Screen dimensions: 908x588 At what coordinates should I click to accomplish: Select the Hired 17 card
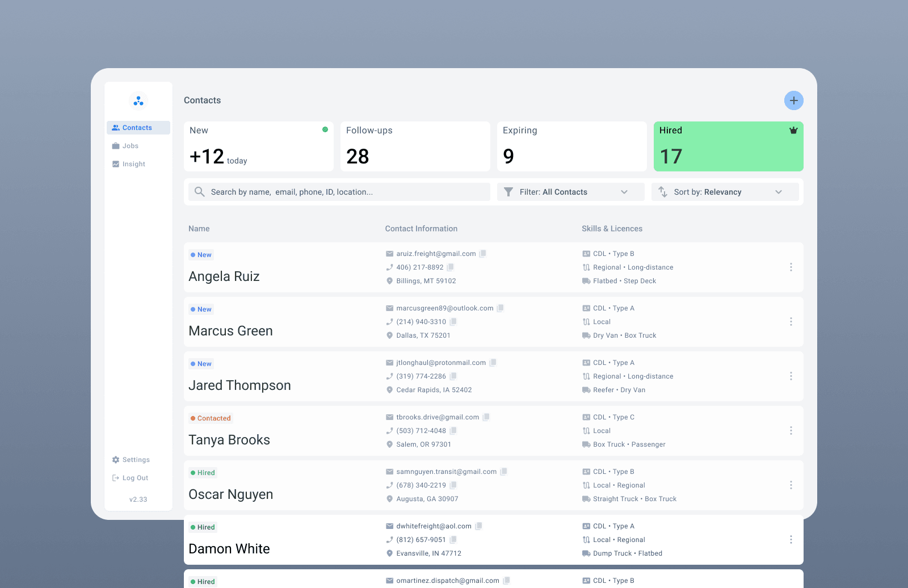[x=729, y=146]
